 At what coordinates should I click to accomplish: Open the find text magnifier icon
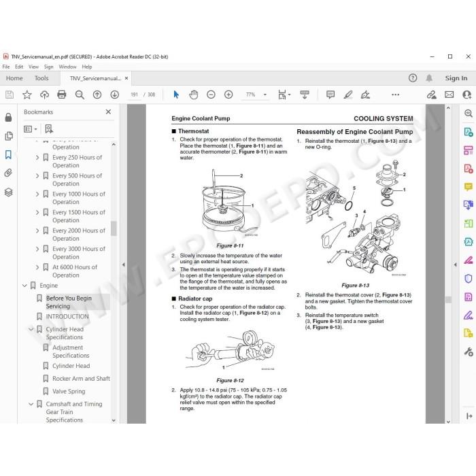(x=80, y=95)
